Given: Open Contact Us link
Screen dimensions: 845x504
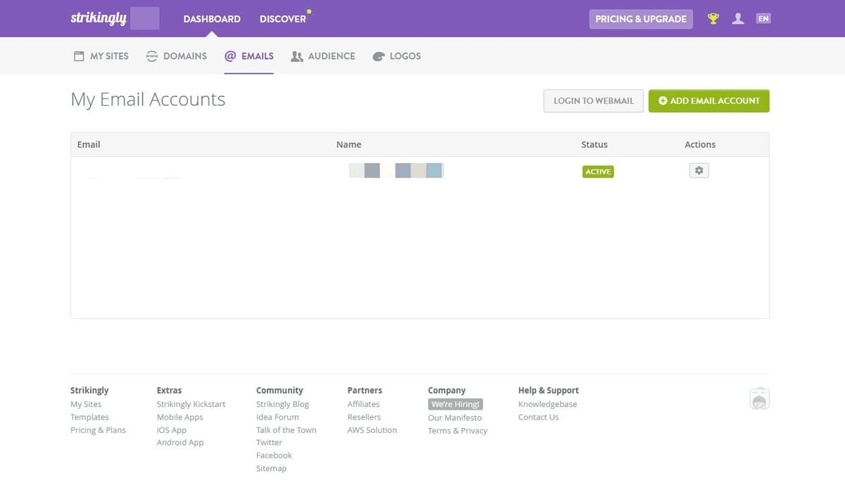Looking at the screenshot, I should 538,417.
